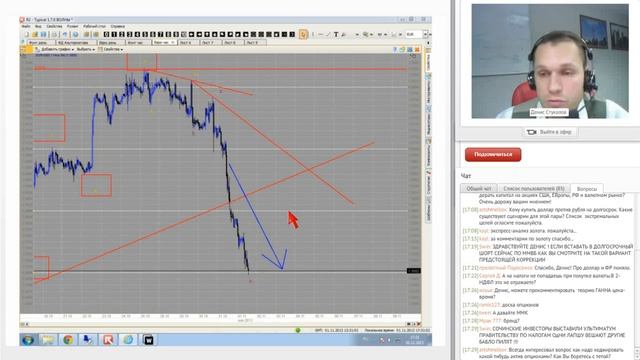The image size is (640, 360).
Task: Click the toolbar value input field
Action: pyautogui.click(x=413, y=35)
